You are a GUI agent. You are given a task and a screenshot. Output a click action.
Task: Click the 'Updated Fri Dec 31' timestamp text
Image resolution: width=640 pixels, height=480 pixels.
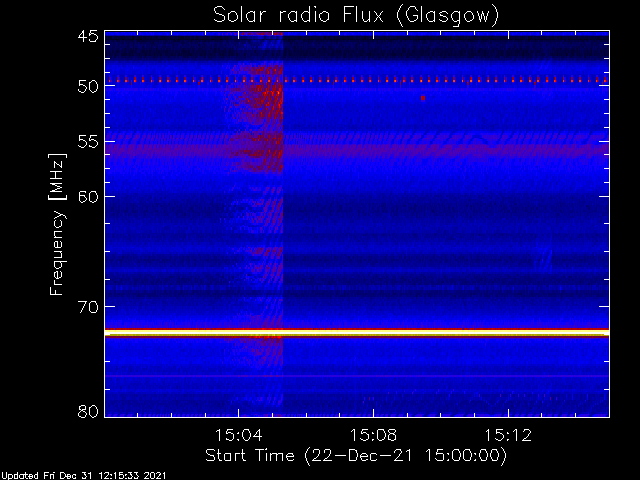(x=83, y=476)
